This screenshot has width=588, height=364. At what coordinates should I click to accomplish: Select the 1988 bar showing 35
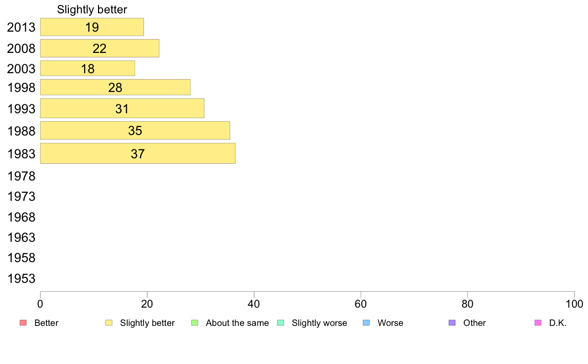[x=135, y=131]
